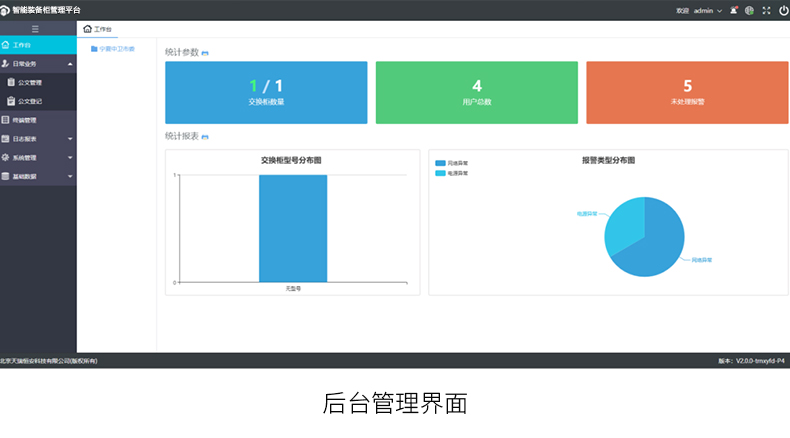This screenshot has height=438, width=790.
Task: Enter fullscreen mode using expand icon
Action: point(766,10)
